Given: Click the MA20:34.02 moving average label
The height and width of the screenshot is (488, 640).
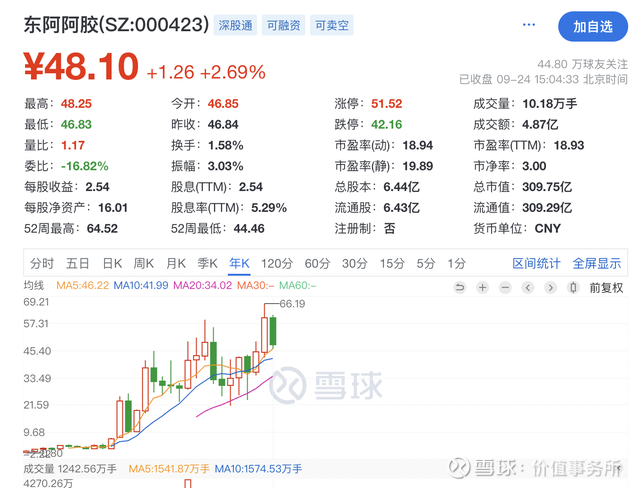Looking at the screenshot, I should point(202,285).
